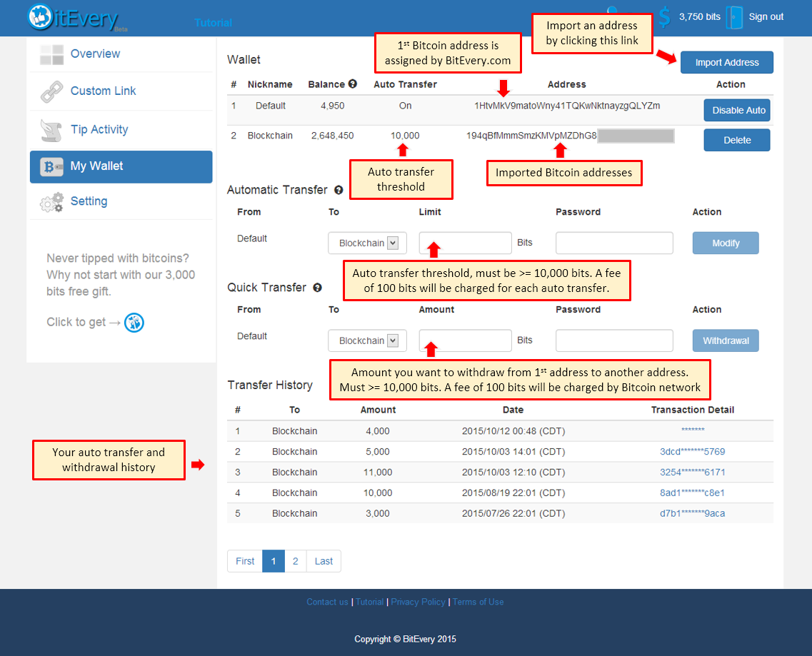Screen dimensions: 812x656
Task: Open Automatic Transfer To dropdown
Action: tap(367, 243)
